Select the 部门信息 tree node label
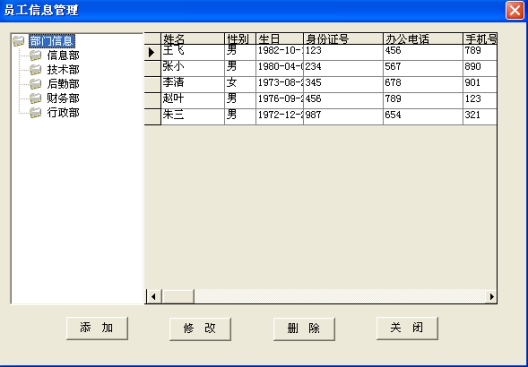528x367 pixels. [x=52, y=41]
